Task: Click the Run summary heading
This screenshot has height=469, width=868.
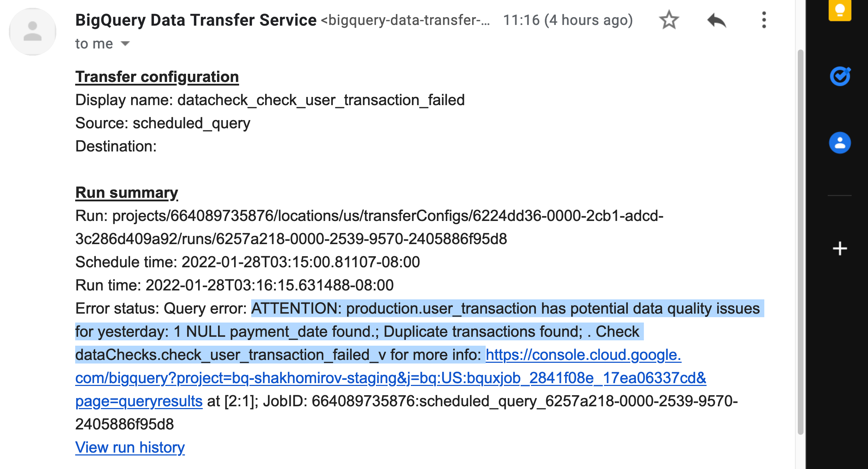Action: (126, 193)
